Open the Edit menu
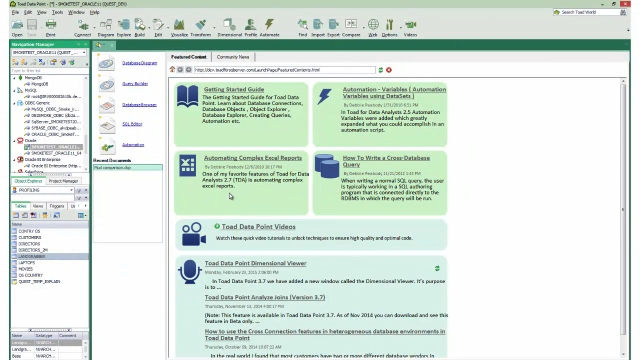The height and width of the screenshot is (360, 640). point(28,12)
